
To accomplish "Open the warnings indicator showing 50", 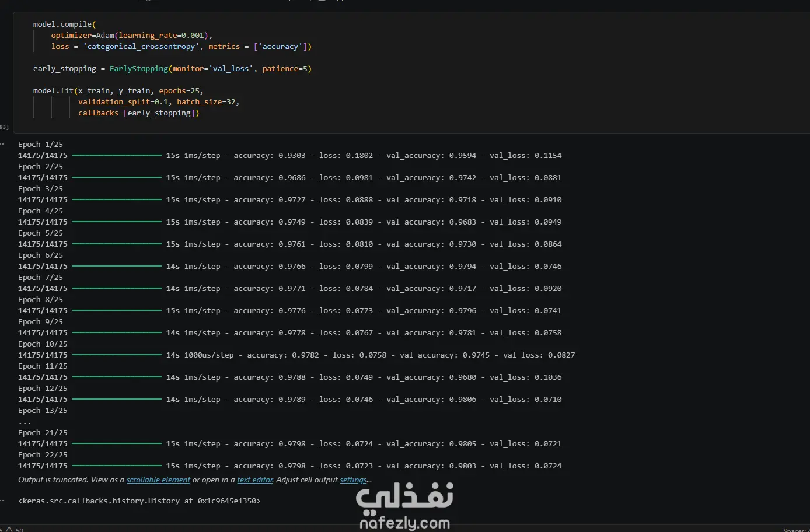I will [x=16, y=529].
